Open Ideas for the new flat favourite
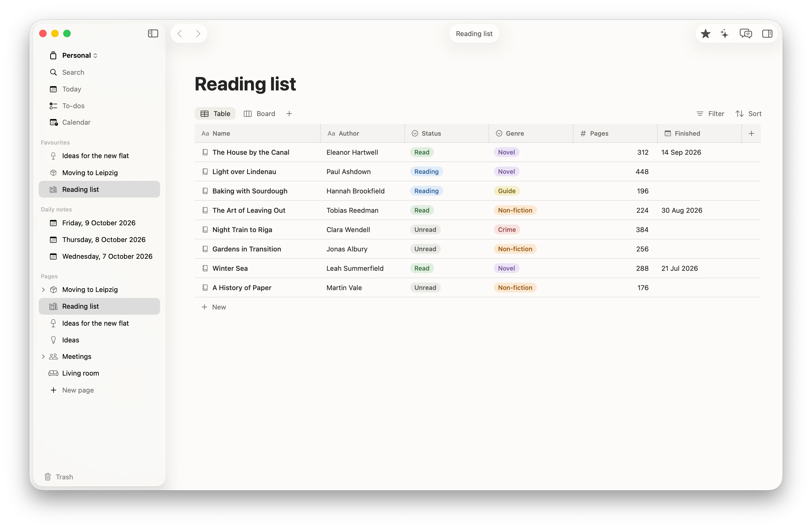 99,156
